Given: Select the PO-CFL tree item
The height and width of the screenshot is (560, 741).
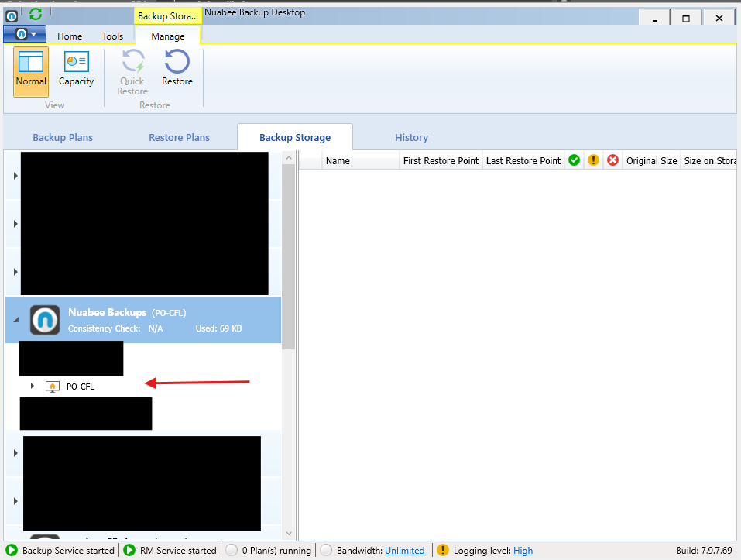Looking at the screenshot, I should [x=81, y=387].
